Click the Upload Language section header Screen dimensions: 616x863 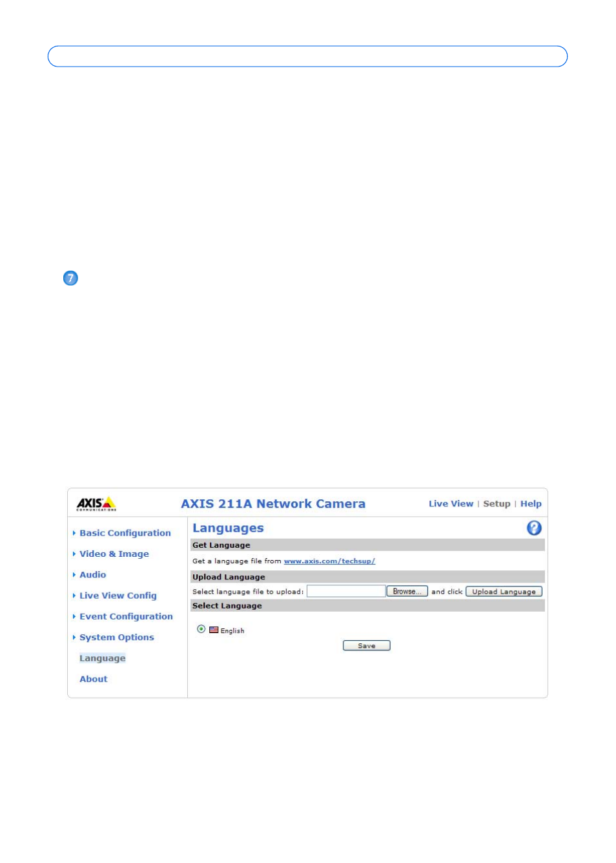click(x=367, y=577)
